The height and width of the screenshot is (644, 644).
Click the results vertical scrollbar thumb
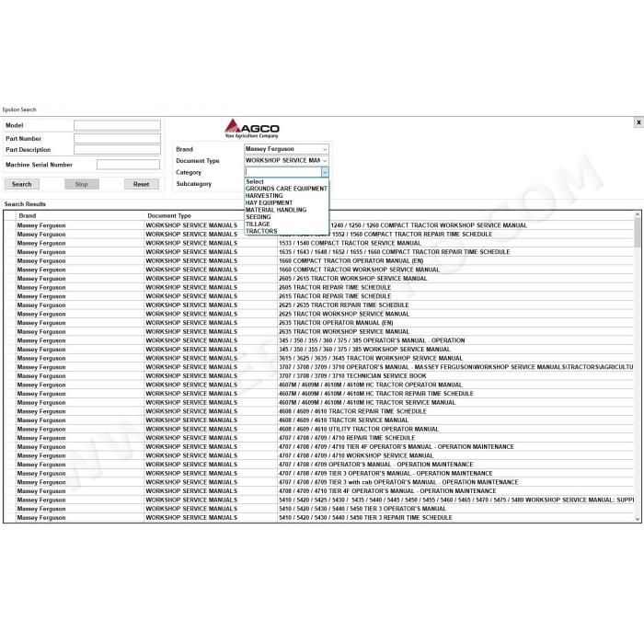pos(638,233)
